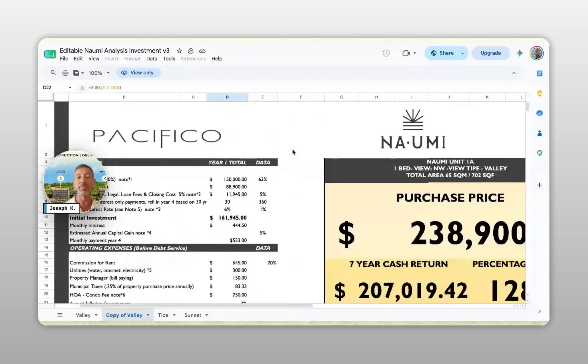Click the horizontal scrollbar under the sheet
Screen dimensions: 588x364
196,306
